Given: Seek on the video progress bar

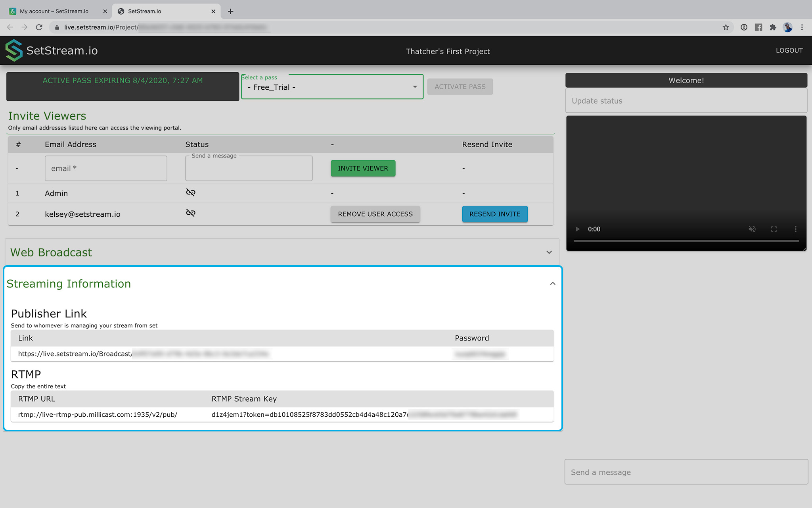Looking at the screenshot, I should coord(686,241).
